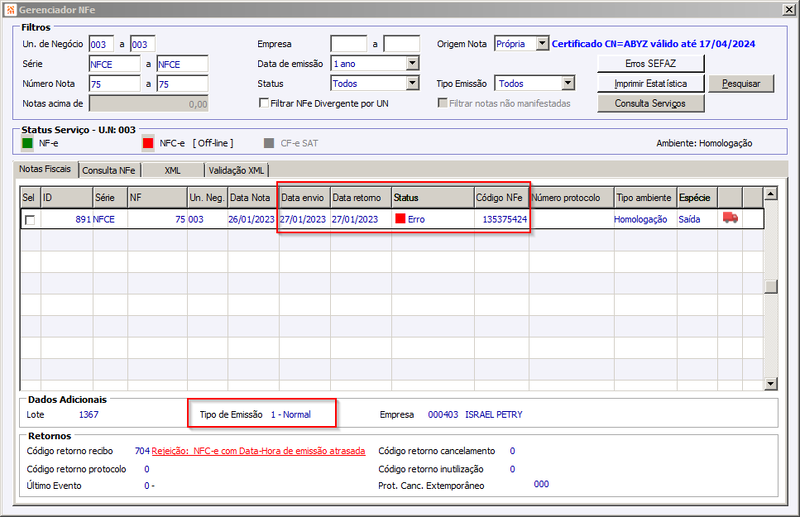
Task: Click the Sel column header
Action: tap(30, 198)
